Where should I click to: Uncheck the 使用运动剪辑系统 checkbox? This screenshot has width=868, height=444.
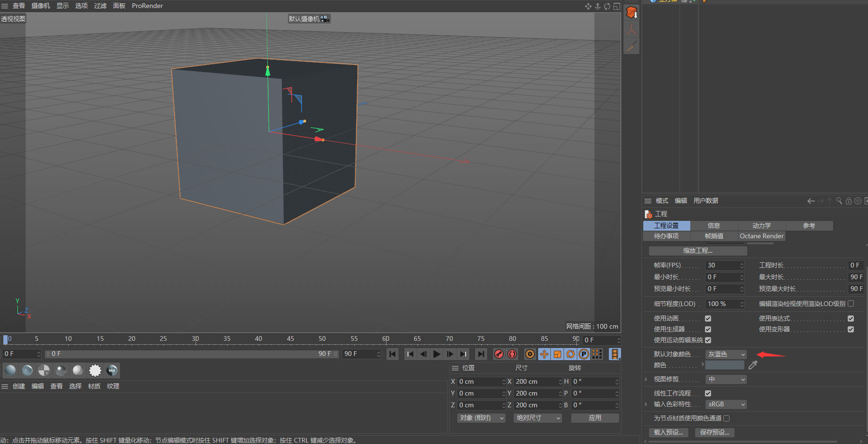click(x=708, y=340)
